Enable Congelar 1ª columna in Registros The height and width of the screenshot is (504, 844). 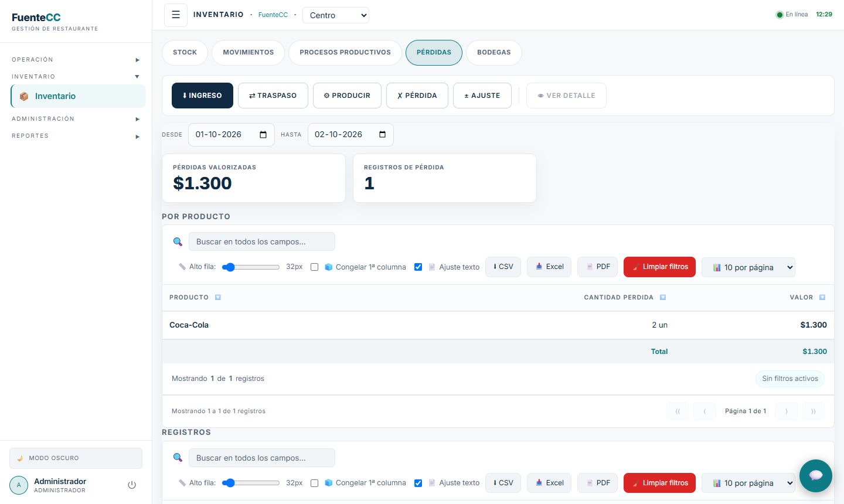pos(314,483)
